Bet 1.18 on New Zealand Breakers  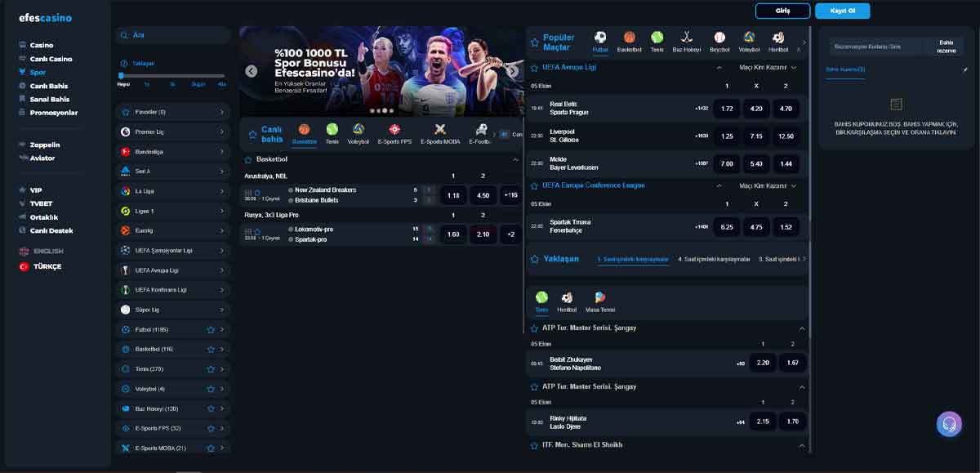(453, 195)
